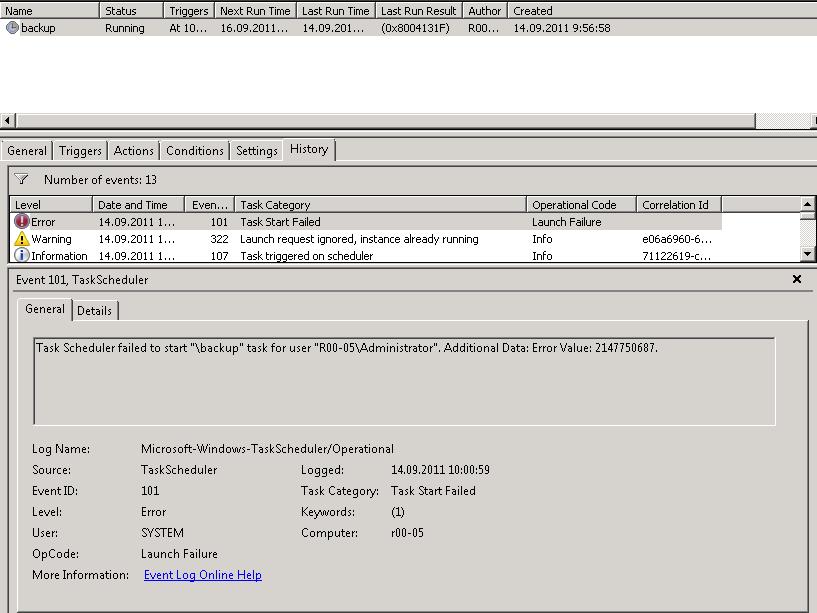This screenshot has height=613, width=817.
Task: Open the Actions tab
Action: [x=133, y=151]
